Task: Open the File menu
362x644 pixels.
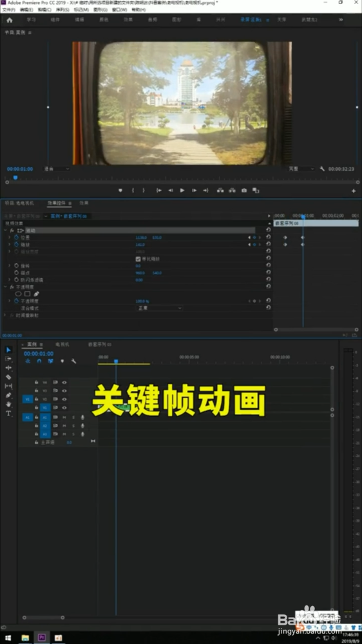Action: point(9,10)
